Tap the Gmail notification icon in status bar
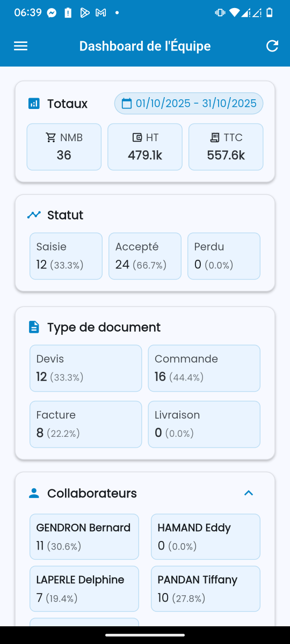 point(100,12)
